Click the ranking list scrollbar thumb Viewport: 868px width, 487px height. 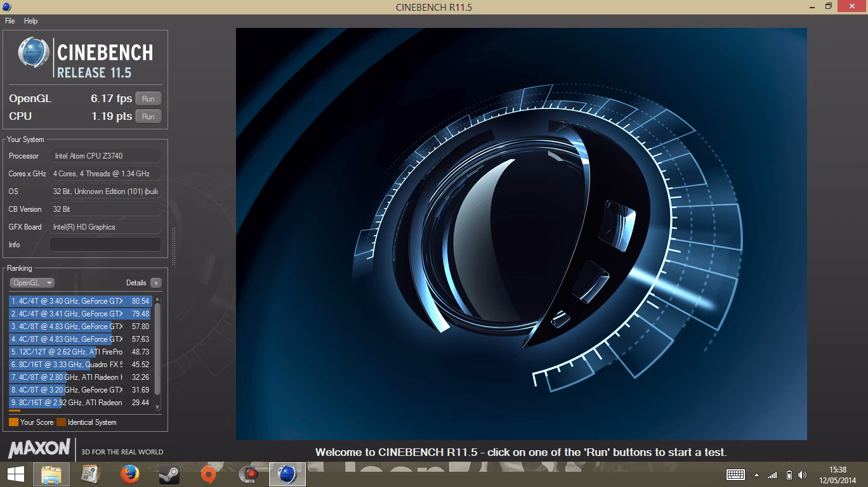point(157,349)
